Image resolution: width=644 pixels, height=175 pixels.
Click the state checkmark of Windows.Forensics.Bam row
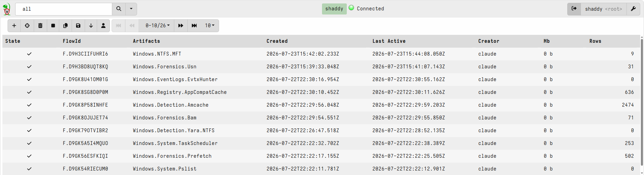click(29, 118)
